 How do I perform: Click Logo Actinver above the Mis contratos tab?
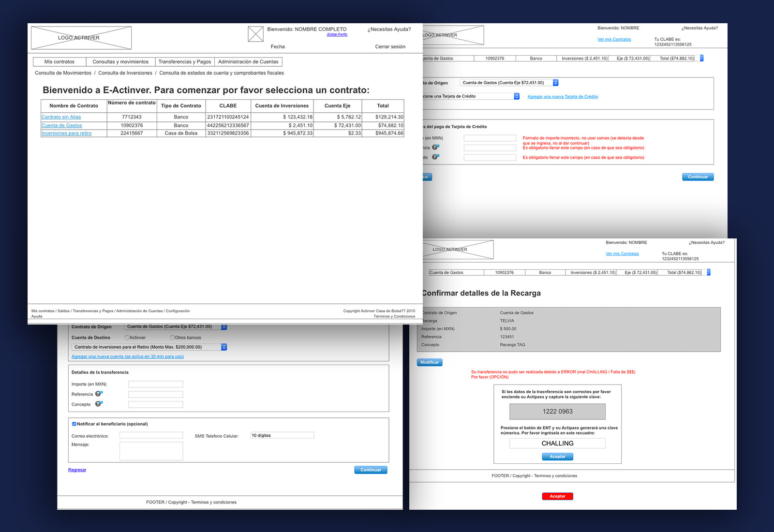[81, 38]
